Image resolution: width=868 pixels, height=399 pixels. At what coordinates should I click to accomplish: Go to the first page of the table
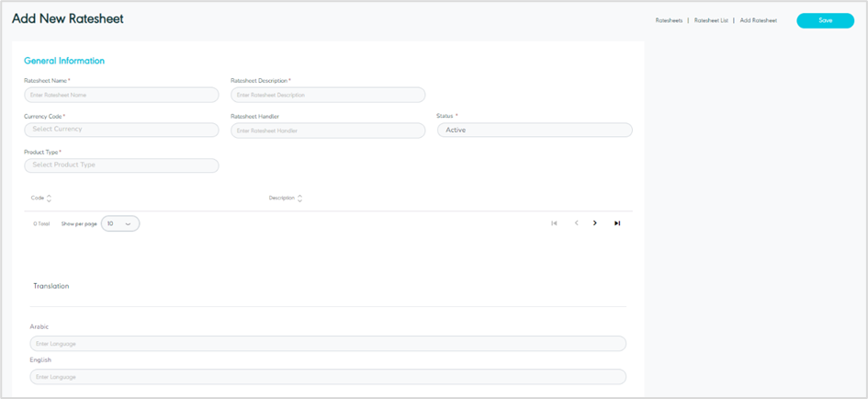554,223
